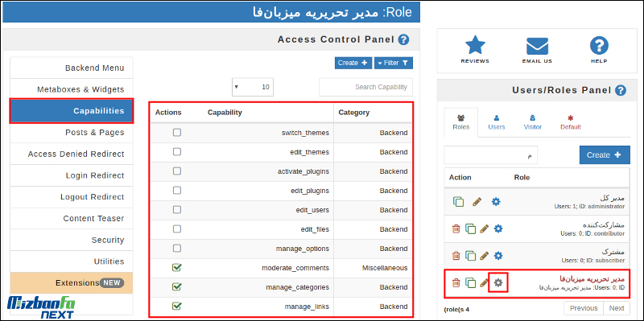Enable the edit_files capability checkbox
The width and height of the screenshot is (644, 321).
pyautogui.click(x=176, y=229)
